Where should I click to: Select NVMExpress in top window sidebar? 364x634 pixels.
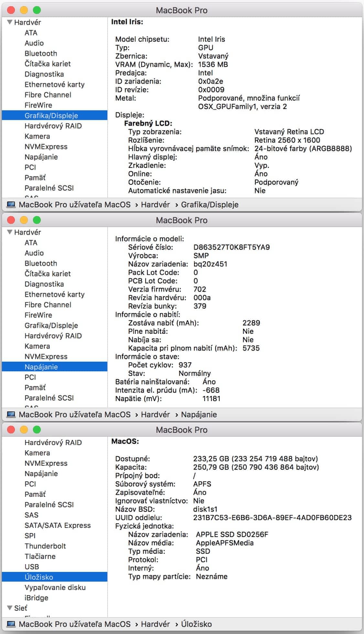tap(46, 147)
